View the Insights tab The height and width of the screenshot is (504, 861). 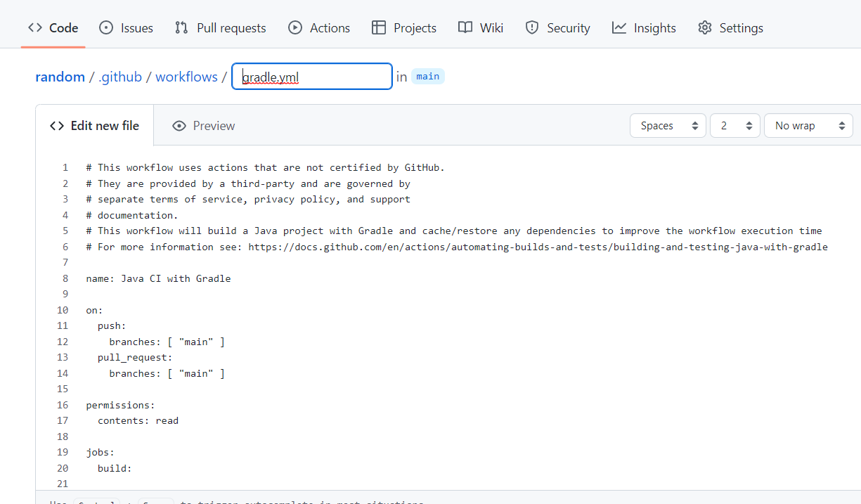[644, 28]
